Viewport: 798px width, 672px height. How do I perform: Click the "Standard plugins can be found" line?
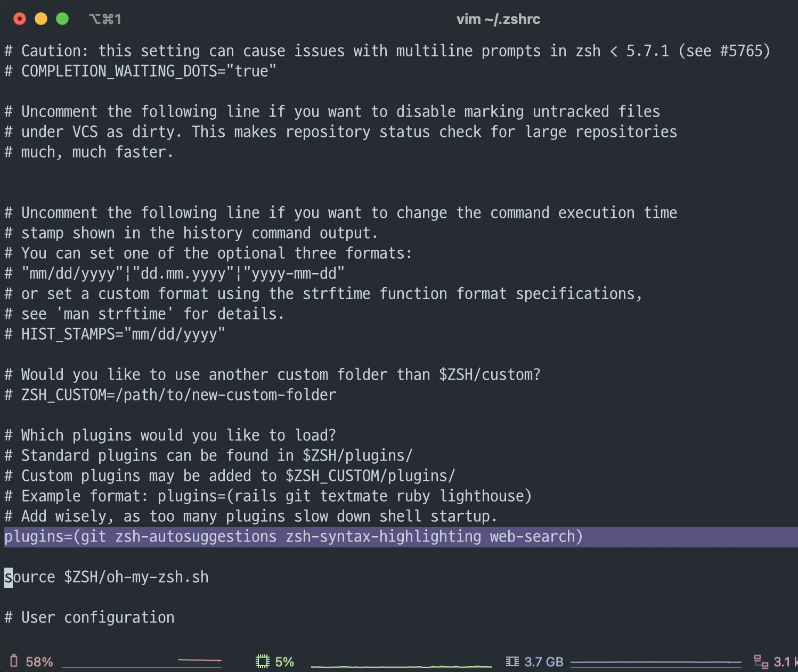tap(208, 455)
